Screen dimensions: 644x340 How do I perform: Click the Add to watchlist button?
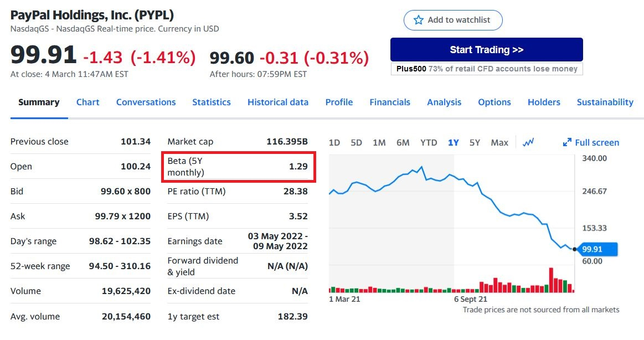pos(453,20)
